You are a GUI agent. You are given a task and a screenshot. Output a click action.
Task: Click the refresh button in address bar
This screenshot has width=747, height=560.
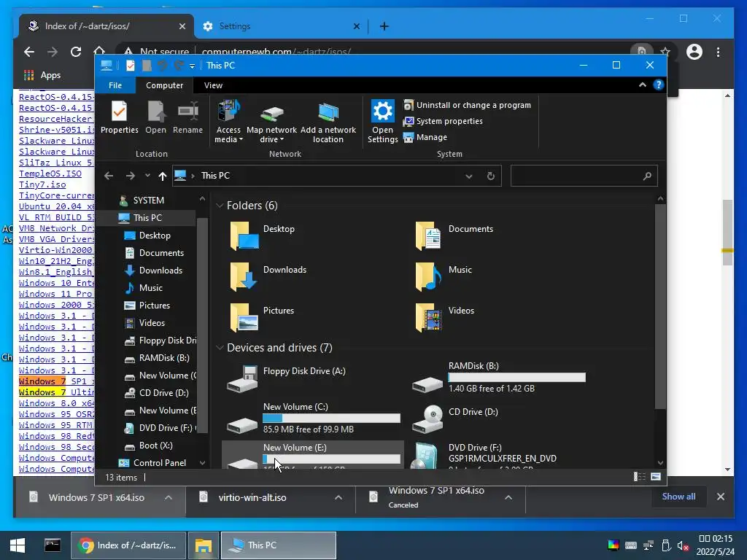pos(491,176)
